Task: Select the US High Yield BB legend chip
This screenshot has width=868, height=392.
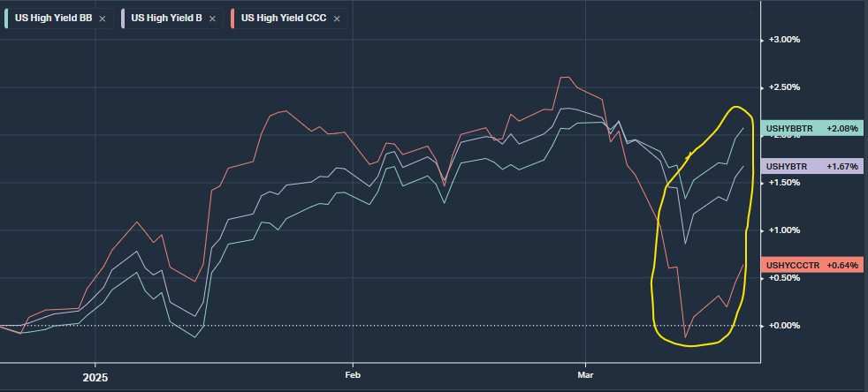Action: pyautogui.click(x=53, y=18)
